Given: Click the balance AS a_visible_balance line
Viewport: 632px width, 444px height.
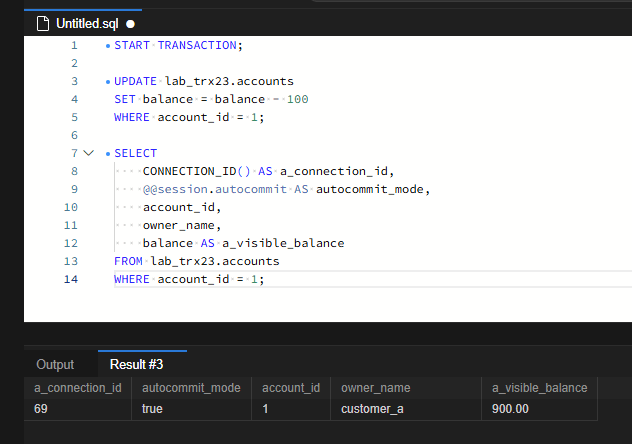Looking at the screenshot, I should coord(243,243).
